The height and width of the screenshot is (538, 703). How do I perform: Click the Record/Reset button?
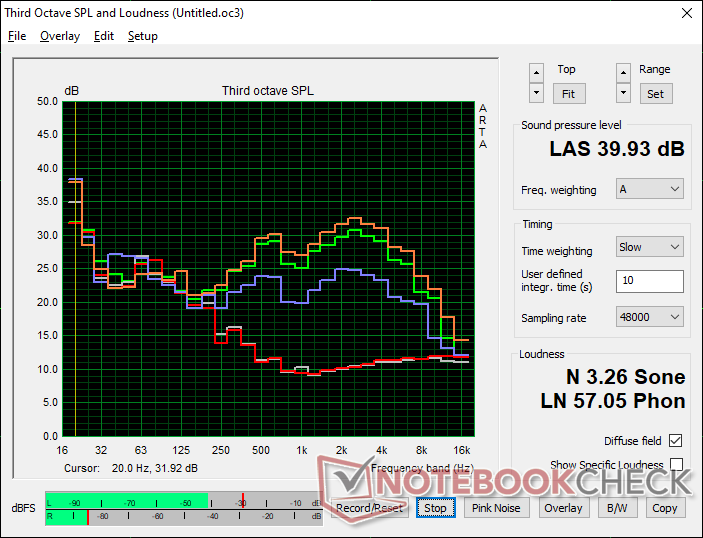tap(369, 508)
